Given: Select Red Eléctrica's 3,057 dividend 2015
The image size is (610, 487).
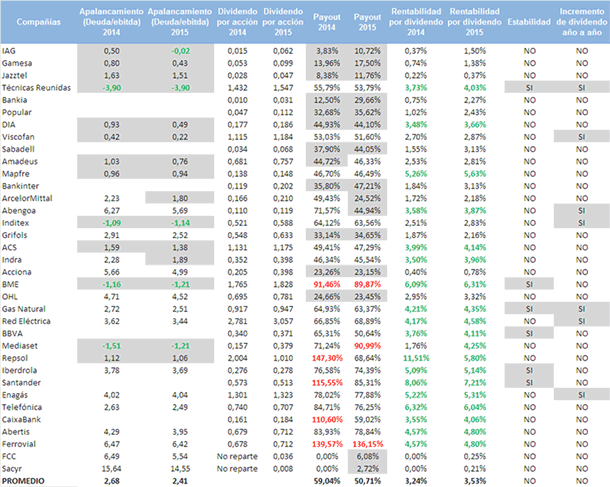Looking at the screenshot, I should 283,321.
